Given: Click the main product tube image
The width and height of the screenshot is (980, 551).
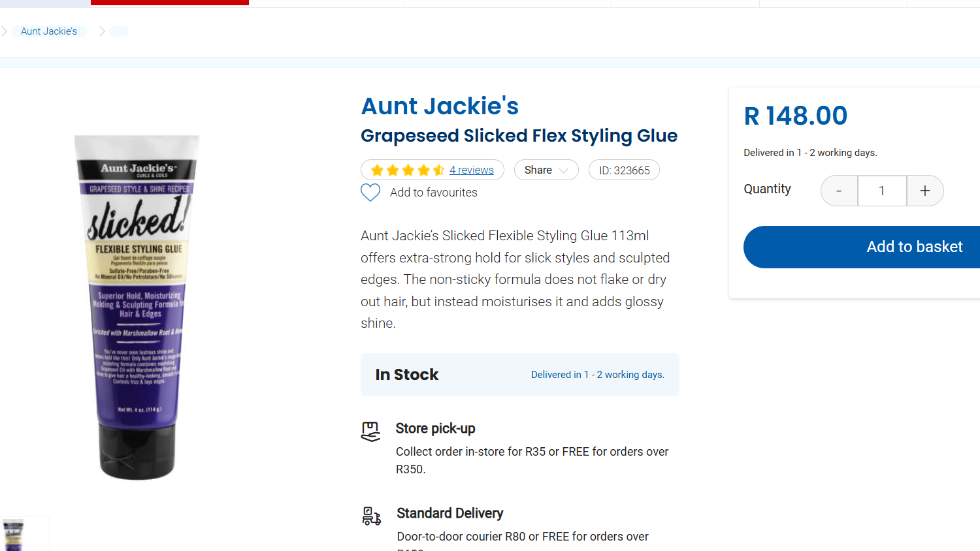Looking at the screenshot, I should (x=137, y=307).
